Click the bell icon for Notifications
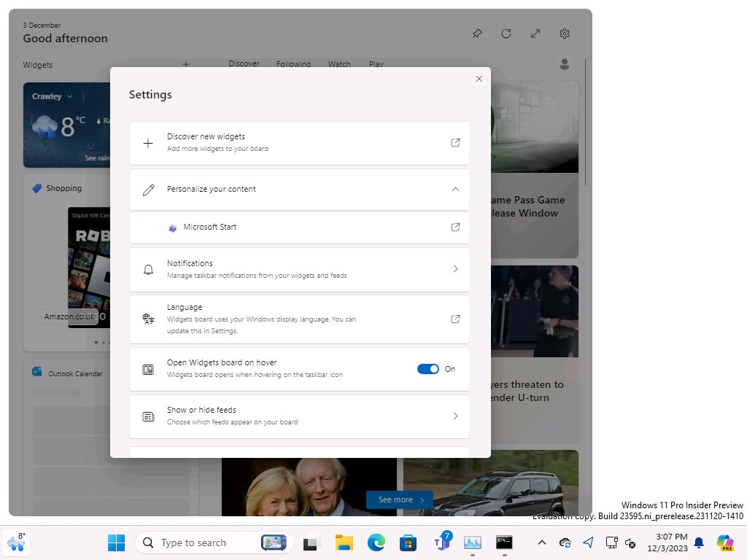Screen dimensions: 747x560 coord(148,270)
